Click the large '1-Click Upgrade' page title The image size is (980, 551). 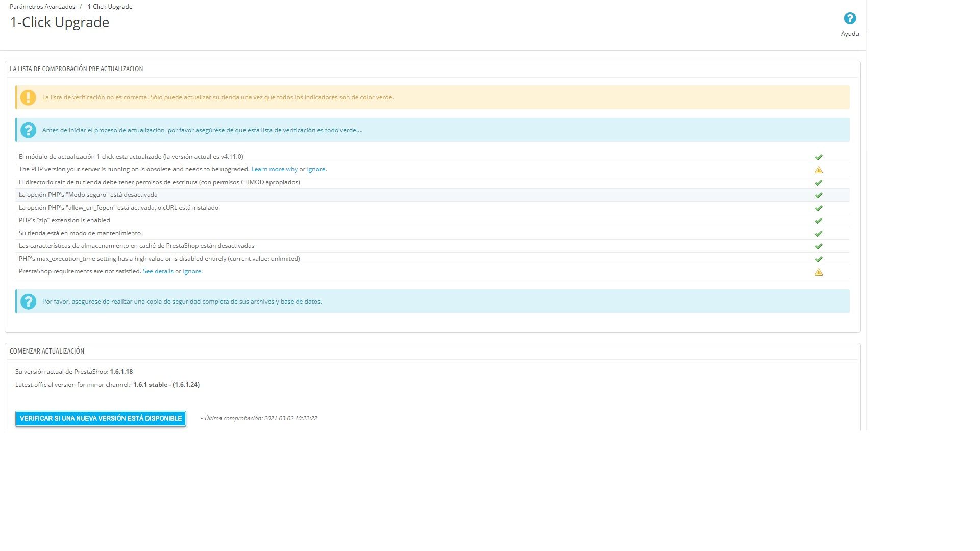(x=60, y=22)
